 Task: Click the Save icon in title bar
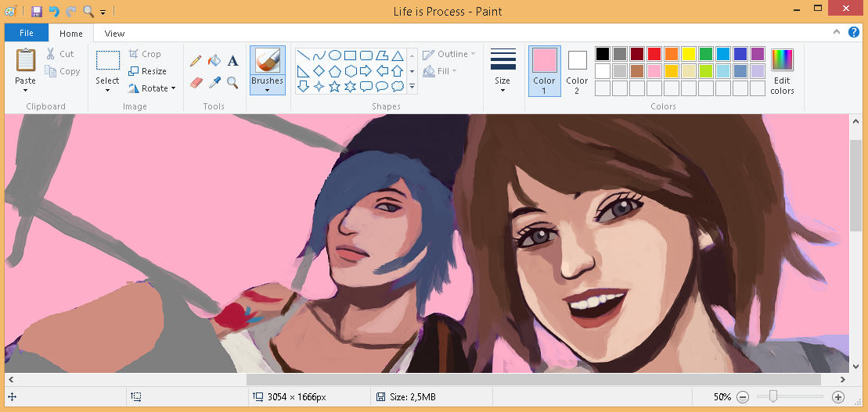click(37, 11)
